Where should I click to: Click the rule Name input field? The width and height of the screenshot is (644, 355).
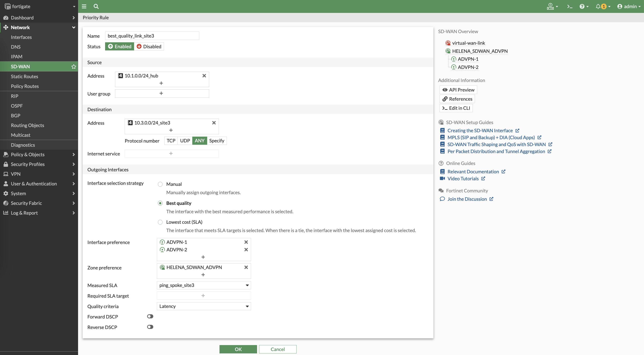(152, 36)
